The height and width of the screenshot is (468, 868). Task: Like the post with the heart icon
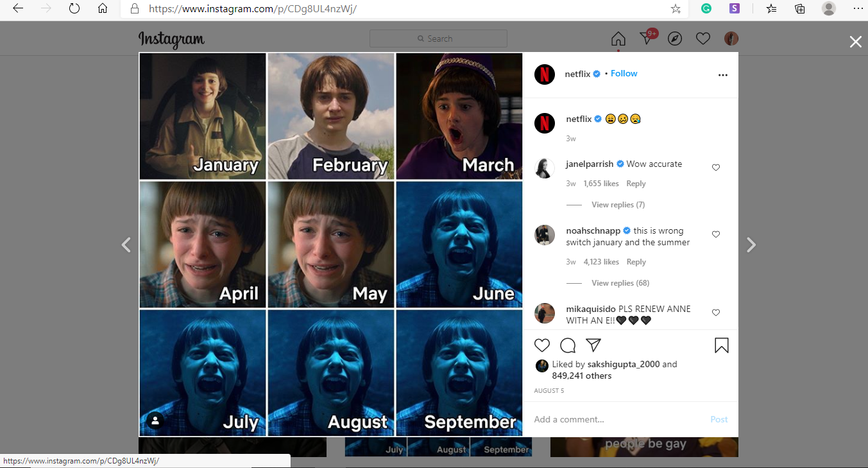point(542,345)
